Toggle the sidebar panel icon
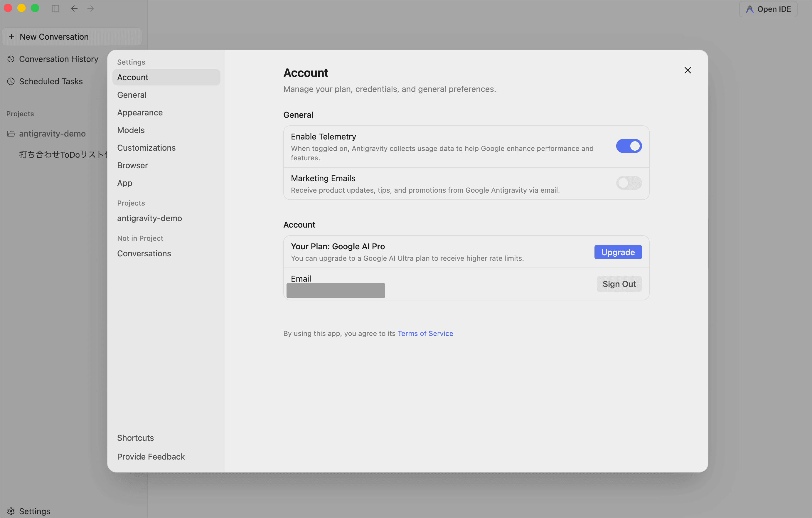The image size is (812, 518). (55, 9)
